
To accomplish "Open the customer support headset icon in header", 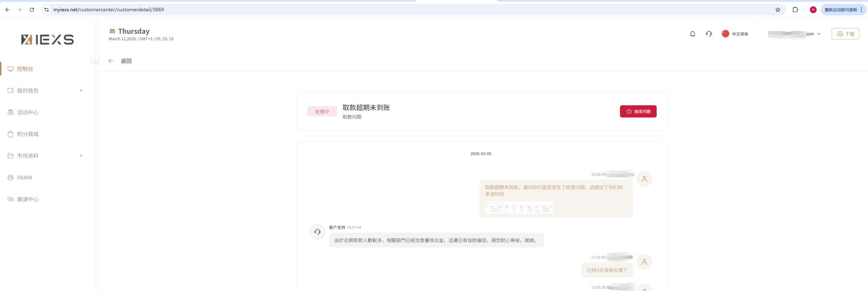I will pyautogui.click(x=709, y=34).
